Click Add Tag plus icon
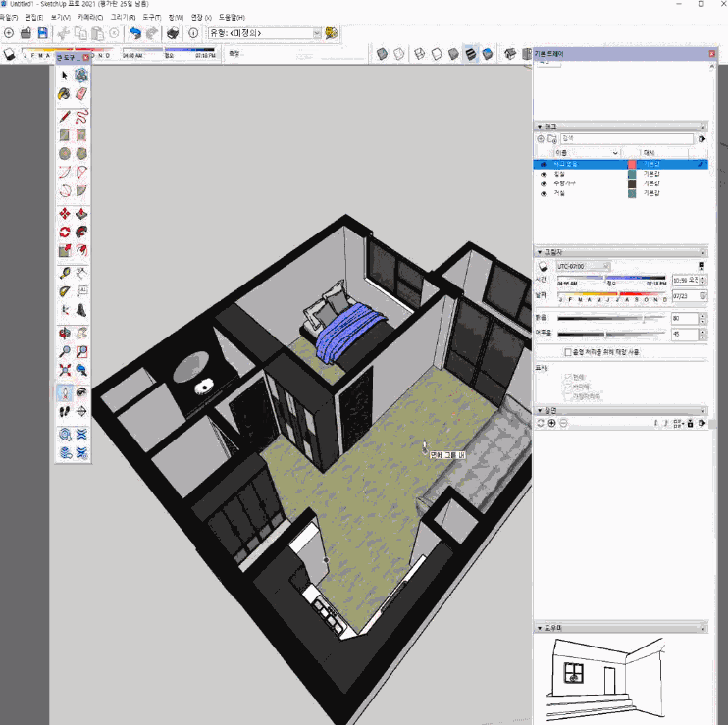 click(x=541, y=138)
